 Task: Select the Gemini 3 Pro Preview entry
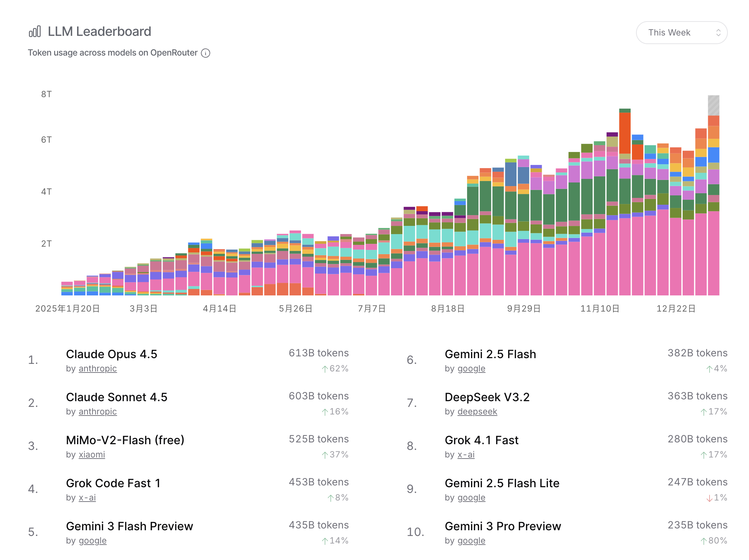pos(503,526)
